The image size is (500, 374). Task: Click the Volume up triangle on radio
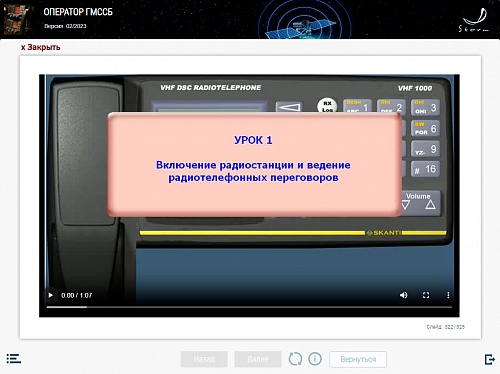point(430,205)
